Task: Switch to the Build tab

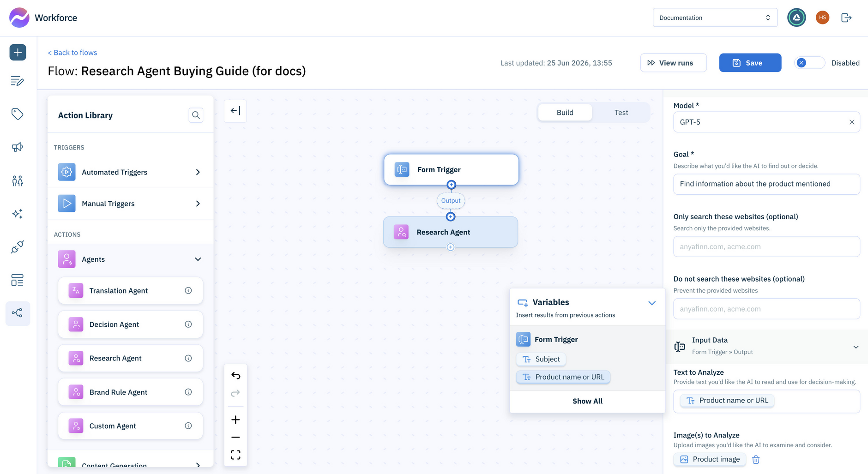Action: pyautogui.click(x=565, y=113)
